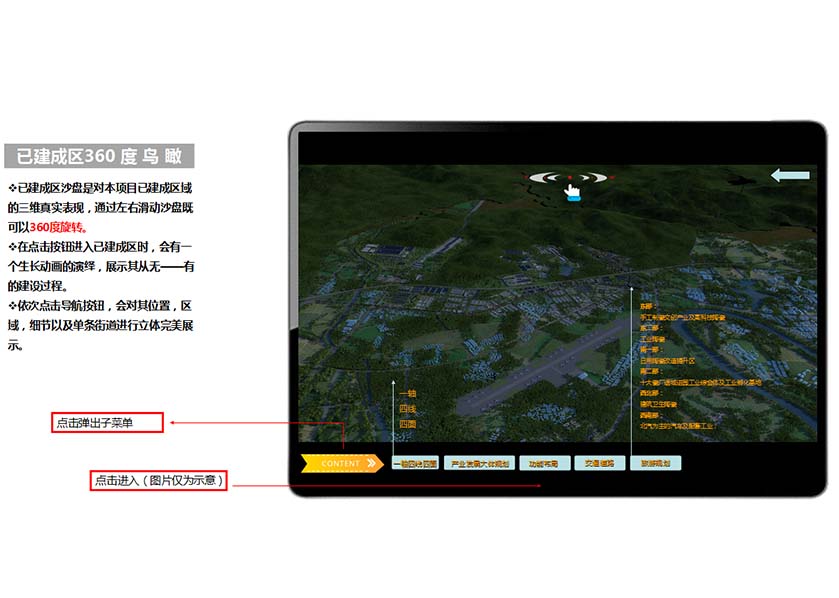This screenshot has width=839, height=598.
Task: Click the 点击弹出子菜单 callout box
Action: [x=108, y=423]
